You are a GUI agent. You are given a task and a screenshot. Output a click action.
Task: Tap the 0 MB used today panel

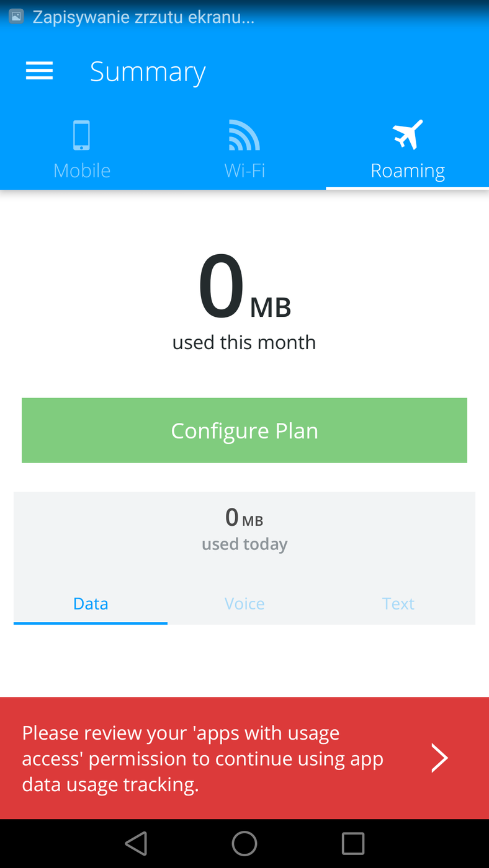click(244, 529)
